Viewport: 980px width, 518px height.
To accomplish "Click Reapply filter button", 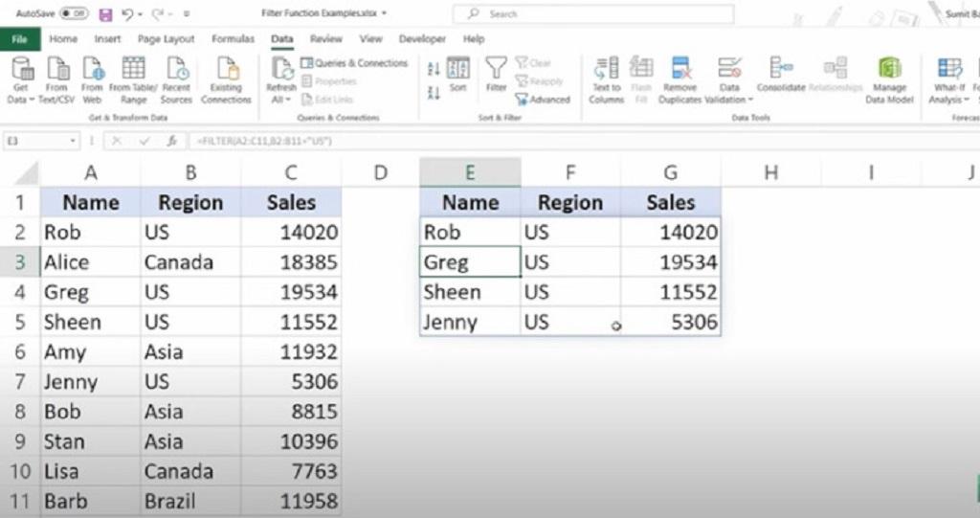I will 539,81.
